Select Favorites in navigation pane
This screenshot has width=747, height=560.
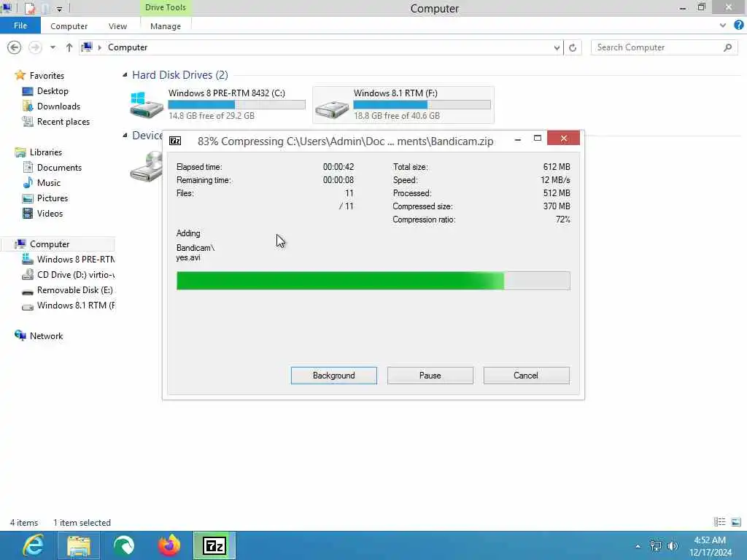[47, 75]
